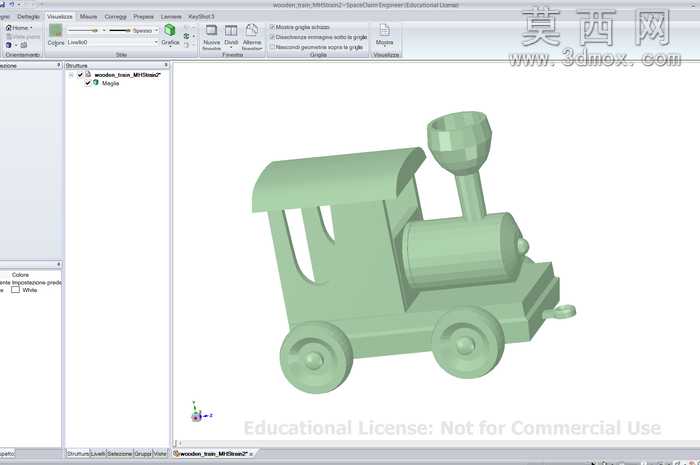The image size is (700, 465).
Task: Click the White color swatch box
Action: (x=16, y=290)
